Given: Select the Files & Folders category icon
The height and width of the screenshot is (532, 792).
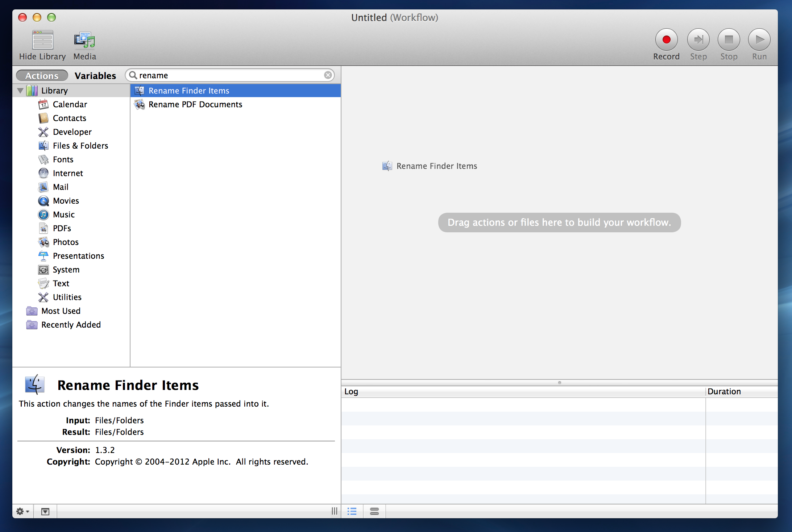Looking at the screenshot, I should click(x=43, y=145).
